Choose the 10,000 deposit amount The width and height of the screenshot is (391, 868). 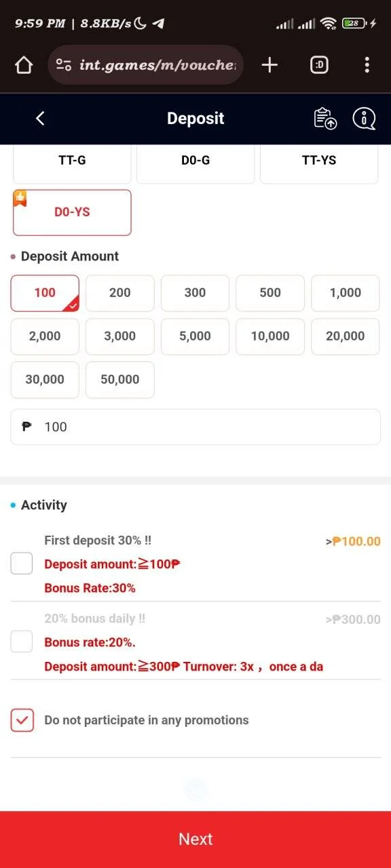tap(270, 336)
